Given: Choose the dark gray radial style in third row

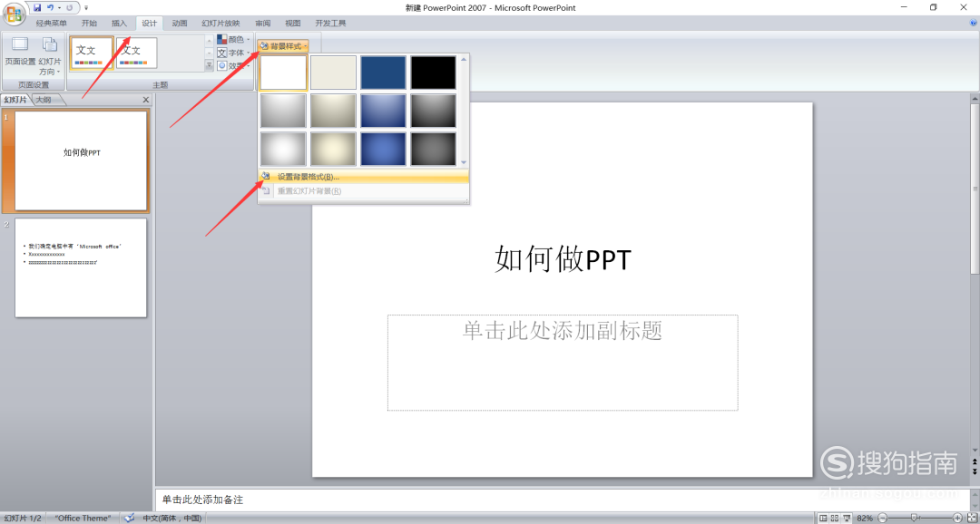Looking at the screenshot, I should pyautogui.click(x=433, y=149).
